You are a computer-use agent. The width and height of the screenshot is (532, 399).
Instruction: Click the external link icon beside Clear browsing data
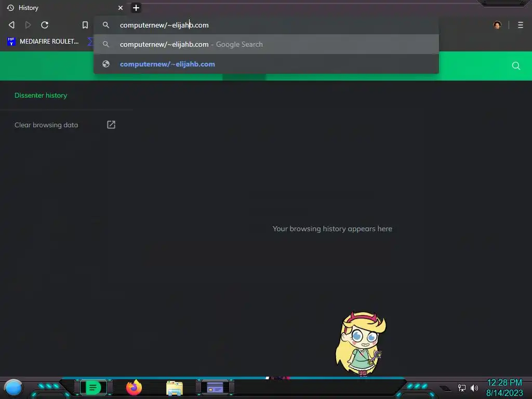[111, 125]
